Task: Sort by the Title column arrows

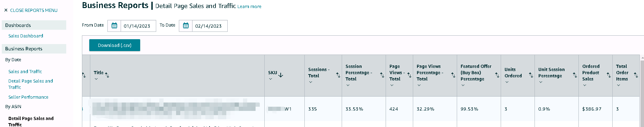Action: coord(107,75)
